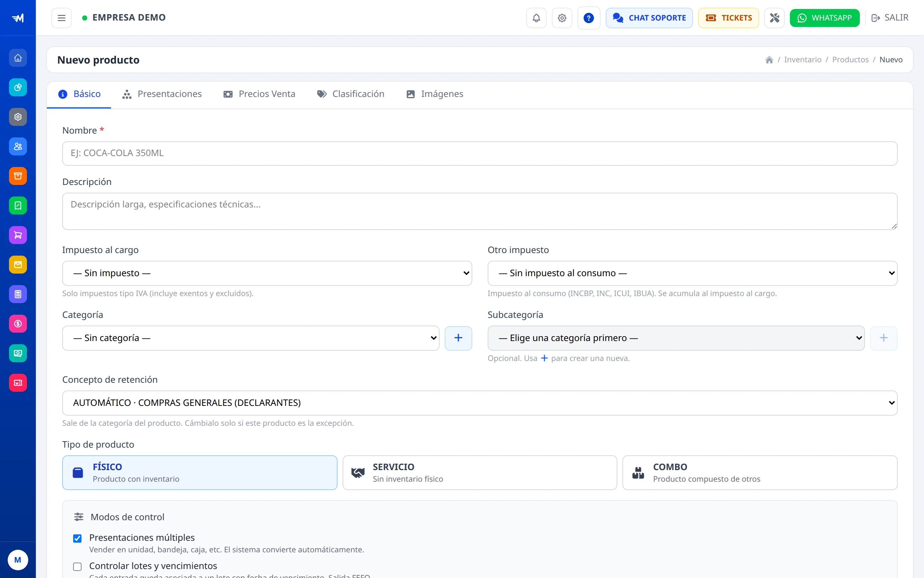Open the teal monitor sidebar icon
The height and width of the screenshot is (578, 924).
point(18,353)
